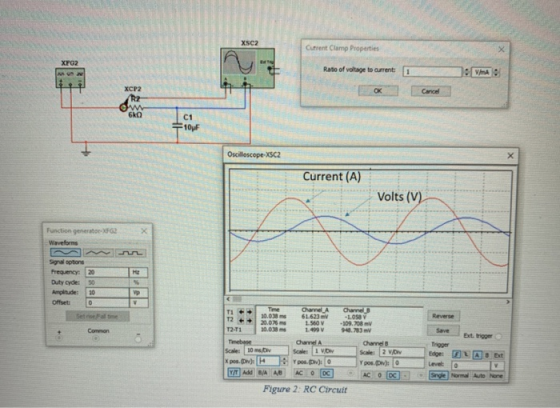
Task: Click the minus output terminal of Function generator
Action: 138,339
